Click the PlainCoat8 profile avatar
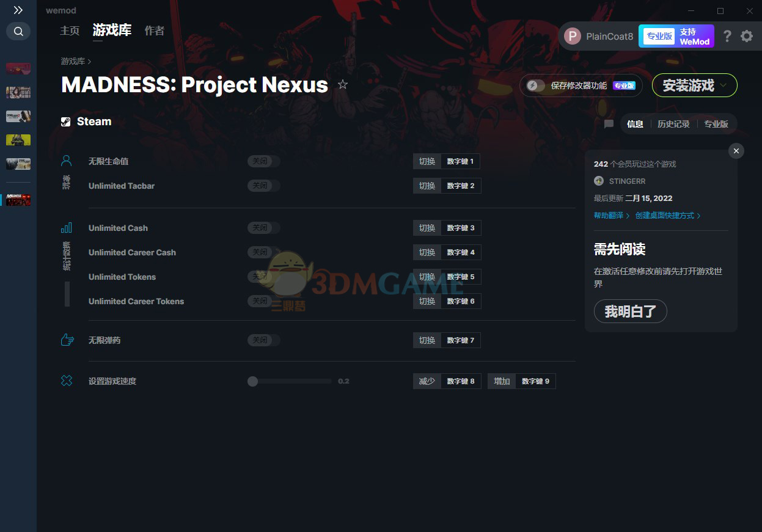Screen dimensions: 762x532 tap(572, 36)
